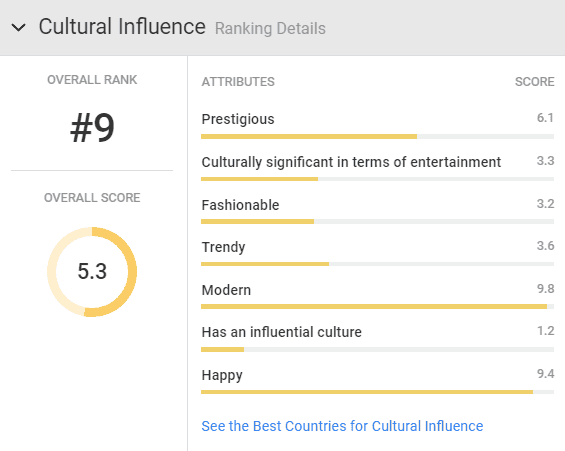Collapse the Cultural Influence section chevron
This screenshot has width=565, height=451.
pos(18,27)
